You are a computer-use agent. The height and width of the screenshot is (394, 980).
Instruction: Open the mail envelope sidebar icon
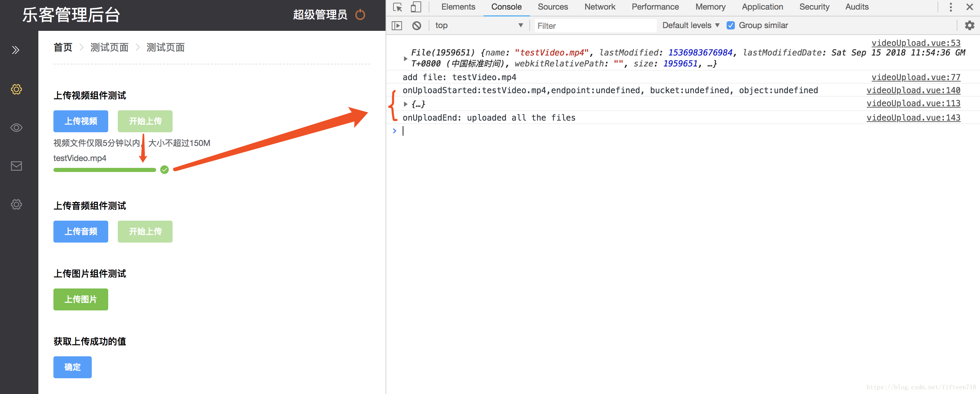16,166
